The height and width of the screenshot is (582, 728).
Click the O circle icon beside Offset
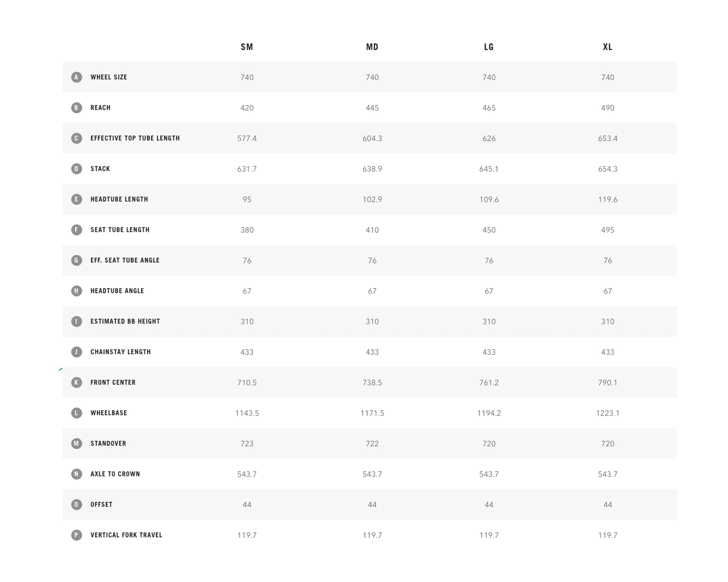[x=76, y=505]
